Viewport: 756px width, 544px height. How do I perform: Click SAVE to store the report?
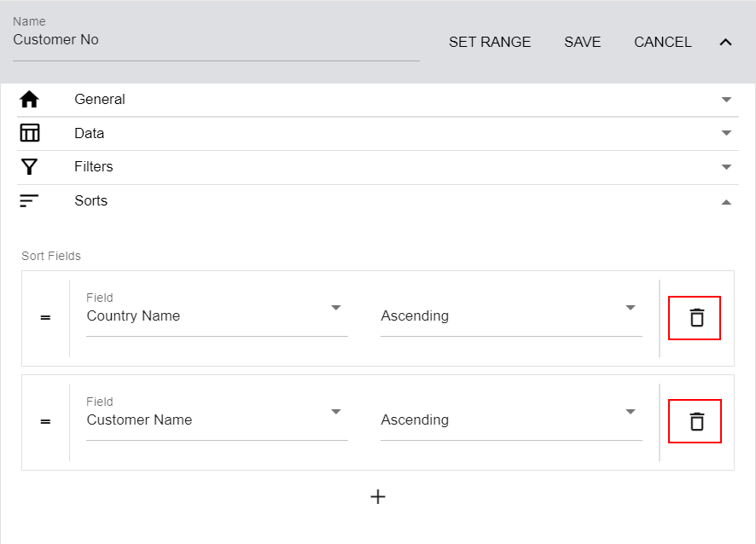[583, 42]
